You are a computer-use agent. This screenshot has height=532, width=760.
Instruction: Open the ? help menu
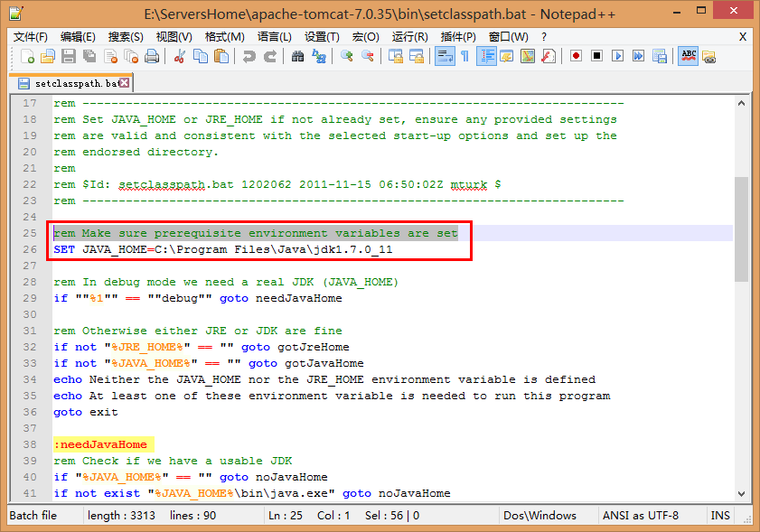point(544,37)
